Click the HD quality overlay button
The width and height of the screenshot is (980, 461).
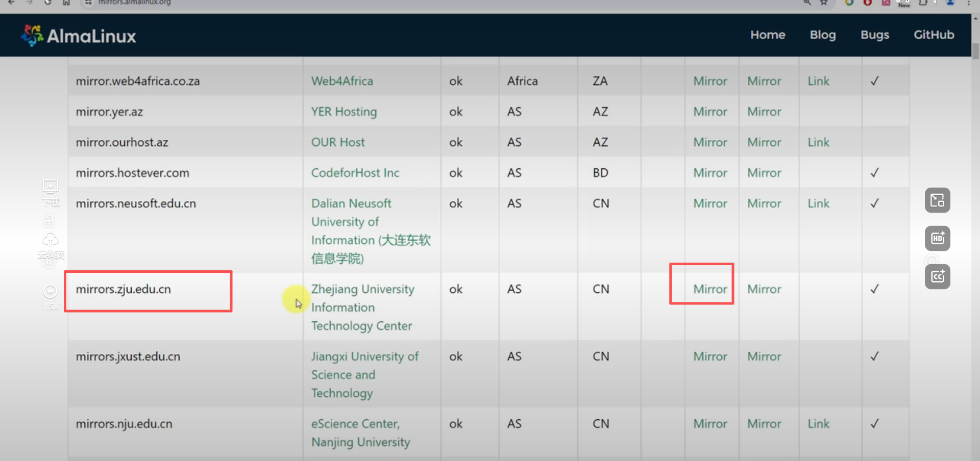pos(938,238)
